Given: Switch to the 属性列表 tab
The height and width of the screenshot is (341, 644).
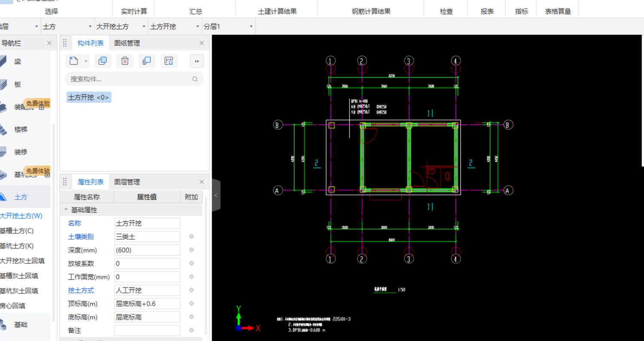Looking at the screenshot, I should (x=91, y=182).
